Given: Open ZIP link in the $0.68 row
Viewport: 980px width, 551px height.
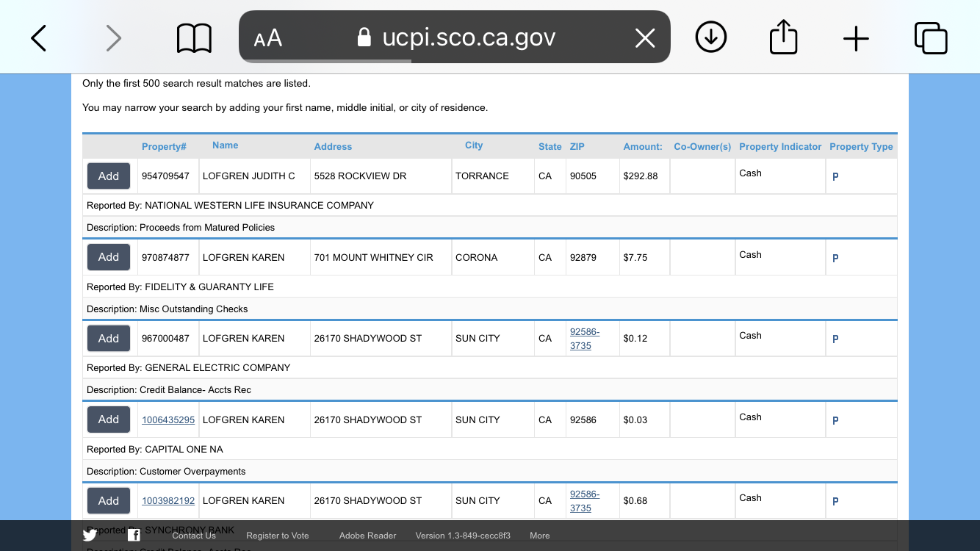Looking at the screenshot, I should click(585, 501).
